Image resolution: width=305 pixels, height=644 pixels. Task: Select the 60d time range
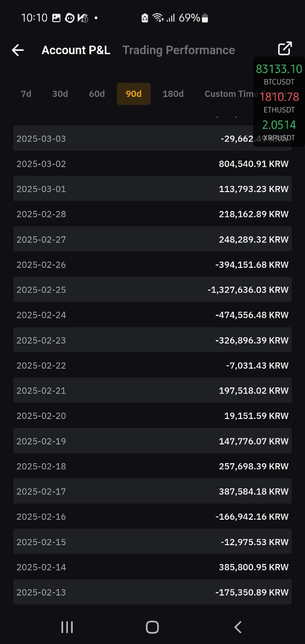click(x=97, y=94)
